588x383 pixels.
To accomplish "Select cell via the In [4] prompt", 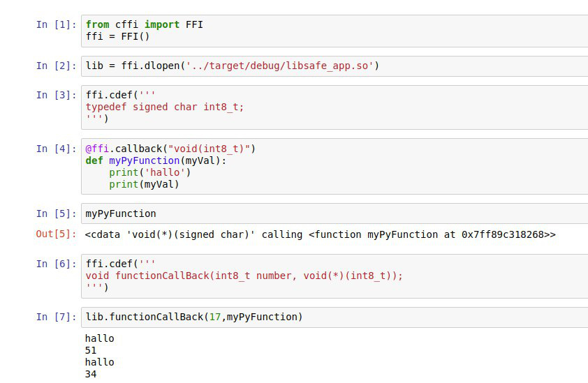I will pyautogui.click(x=56, y=149).
